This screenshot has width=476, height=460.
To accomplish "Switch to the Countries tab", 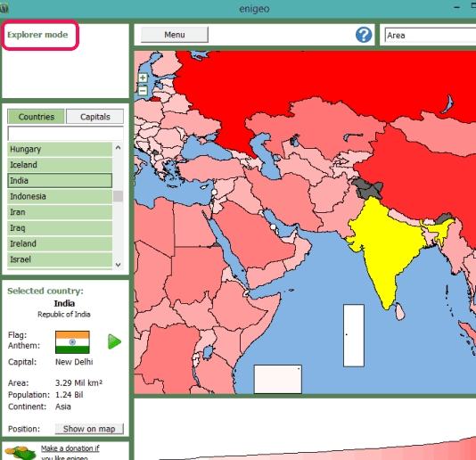I will (x=37, y=117).
